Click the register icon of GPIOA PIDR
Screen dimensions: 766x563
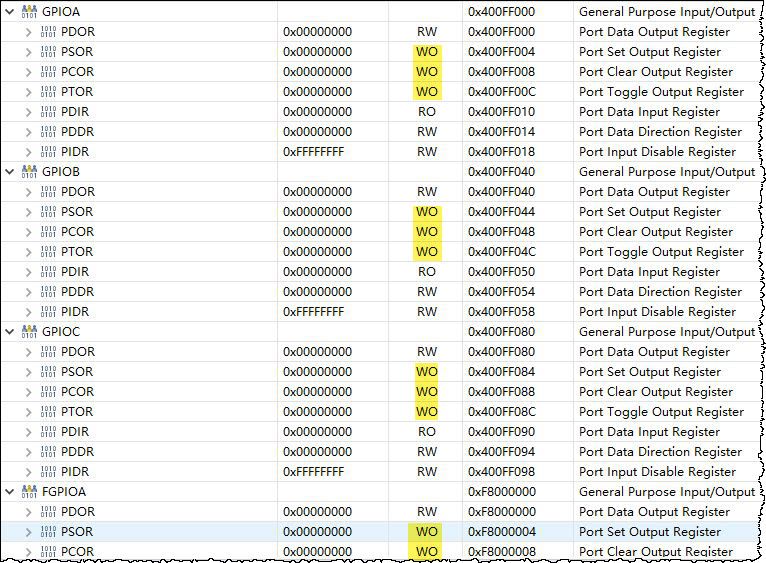(48, 152)
